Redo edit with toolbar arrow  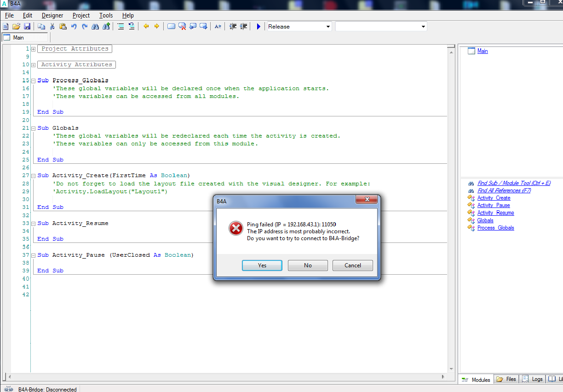click(x=85, y=27)
